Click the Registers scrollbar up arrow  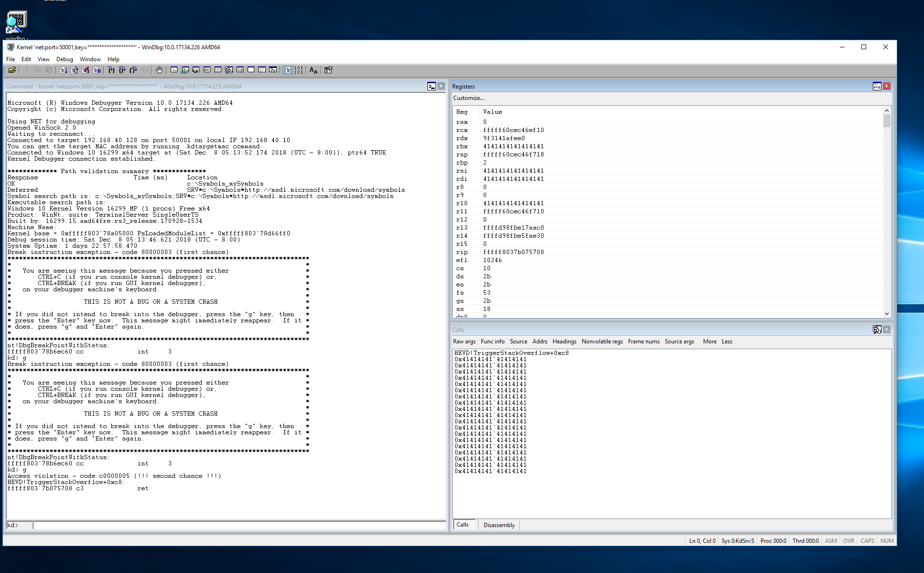coord(887,110)
